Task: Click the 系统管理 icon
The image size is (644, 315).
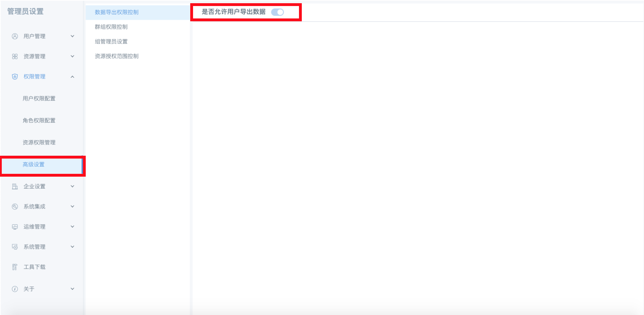Action: 15,247
